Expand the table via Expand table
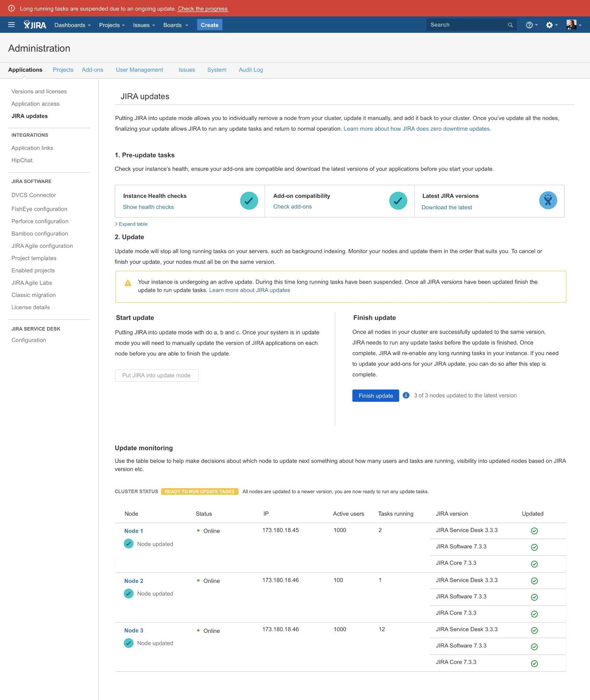 (131, 224)
